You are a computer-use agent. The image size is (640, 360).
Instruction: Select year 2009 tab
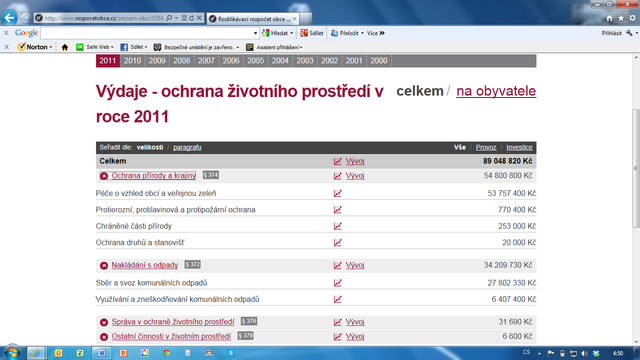tap(157, 61)
